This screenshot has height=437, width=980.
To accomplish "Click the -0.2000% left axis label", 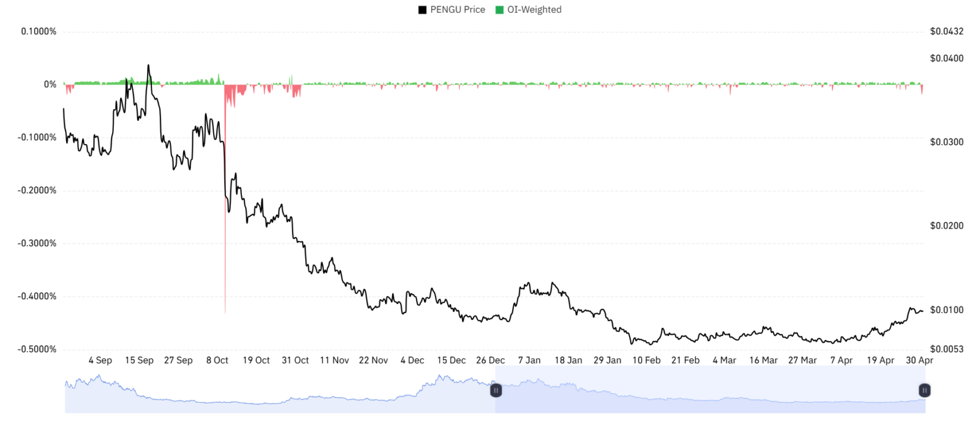I will pyautogui.click(x=37, y=191).
